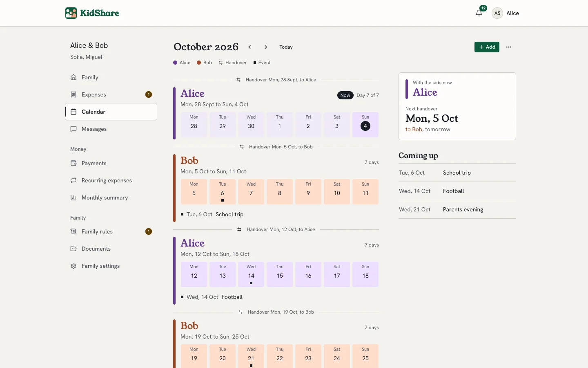Viewport: 588px width, 368px height.
Task: Go to previous month
Action: point(249,47)
